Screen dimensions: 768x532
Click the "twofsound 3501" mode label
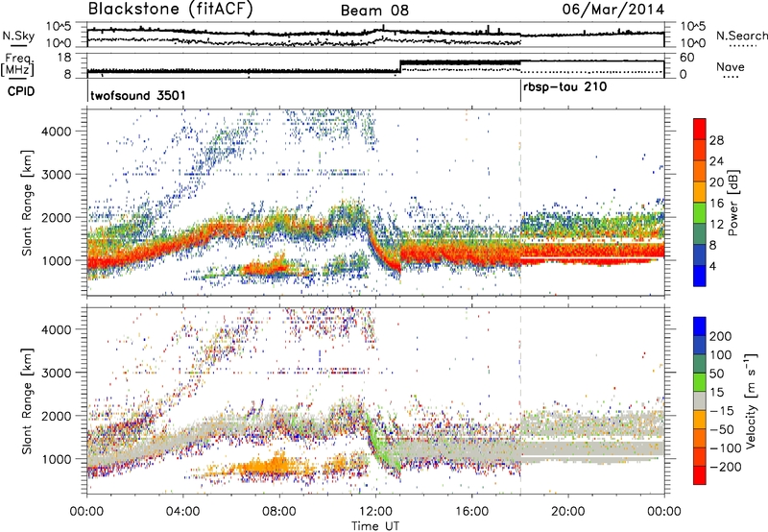(x=138, y=95)
